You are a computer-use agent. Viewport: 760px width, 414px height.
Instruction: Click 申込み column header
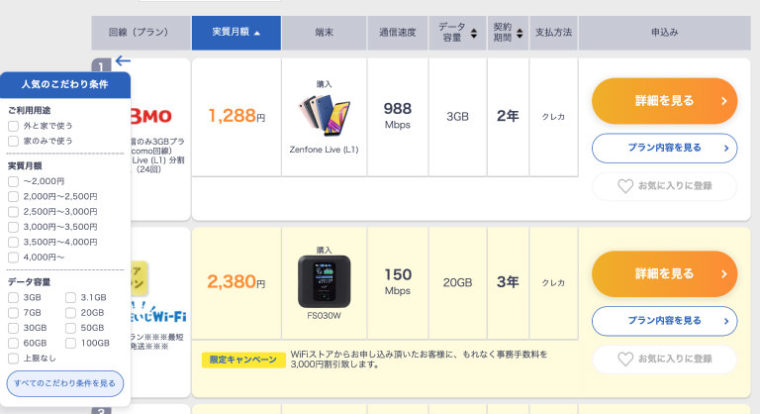(x=665, y=33)
